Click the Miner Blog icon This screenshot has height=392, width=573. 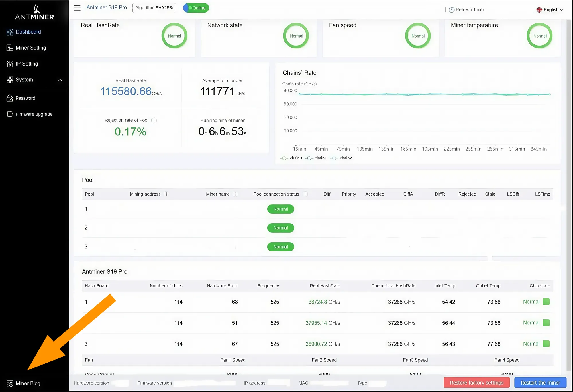(10, 383)
